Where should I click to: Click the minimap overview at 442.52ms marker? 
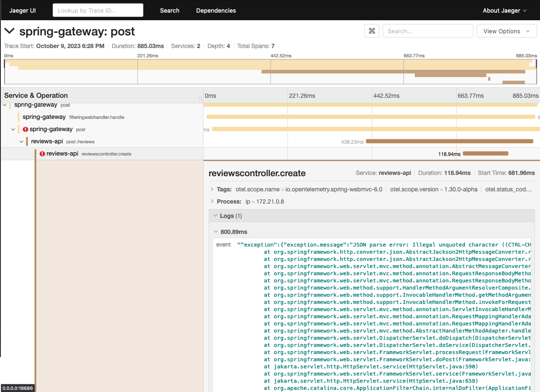pos(271,72)
